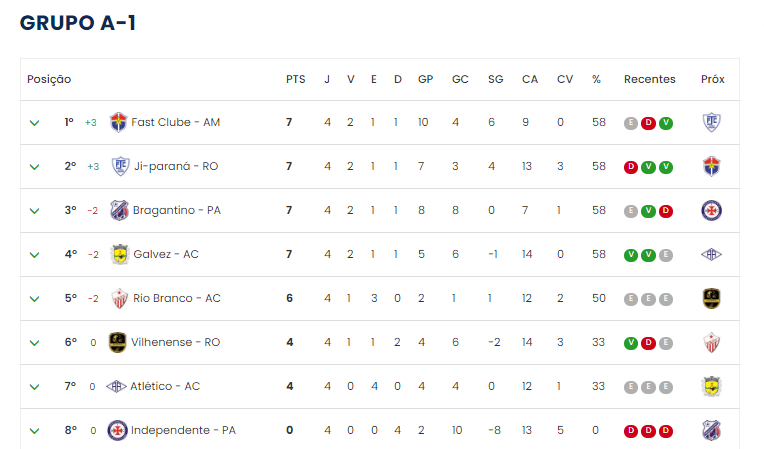Click the Recentes column header
The height and width of the screenshot is (449, 764).
click(649, 79)
